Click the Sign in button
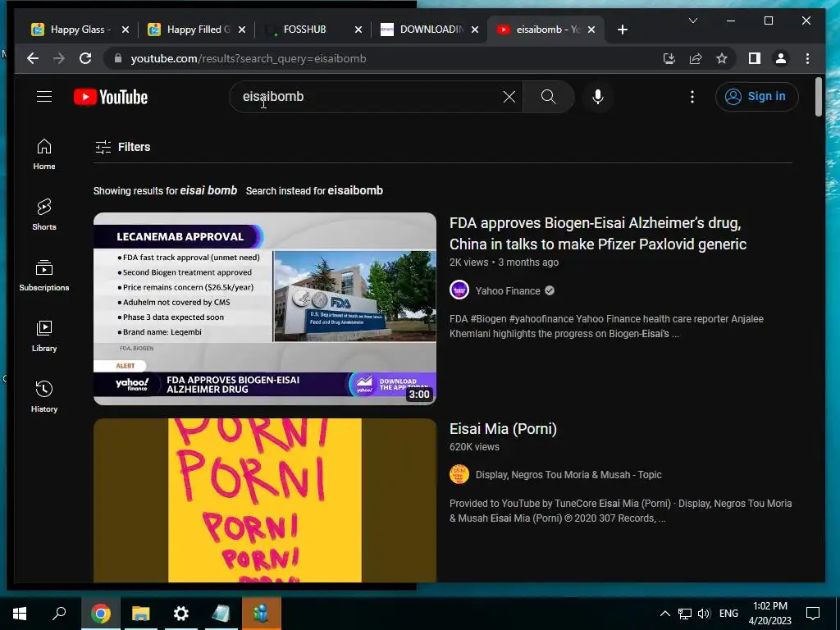The image size is (840, 630). (756, 97)
